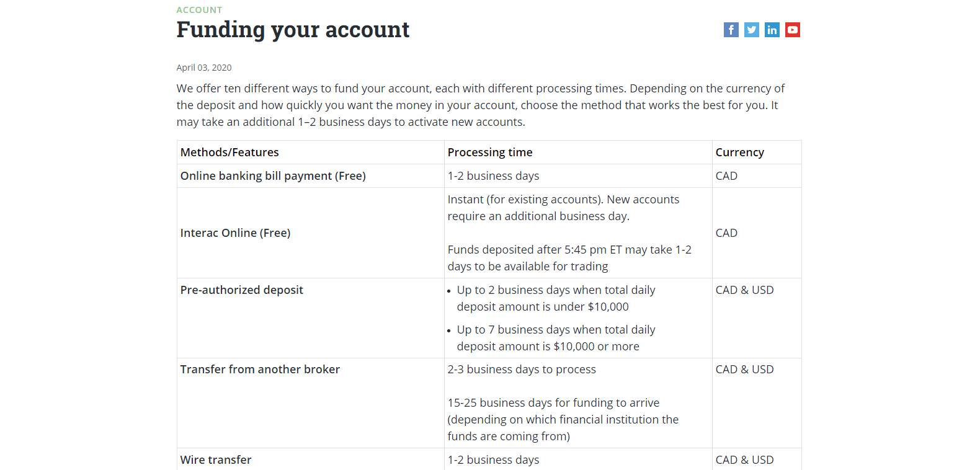Screen dimensions: 980x470
Task: Select the Interac Online (Free) cell
Action: click(x=235, y=233)
